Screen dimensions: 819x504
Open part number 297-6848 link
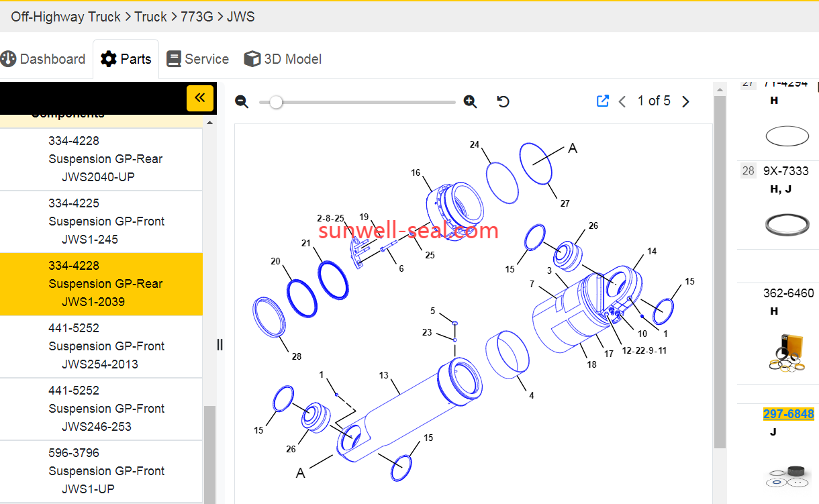pyautogui.click(x=788, y=414)
